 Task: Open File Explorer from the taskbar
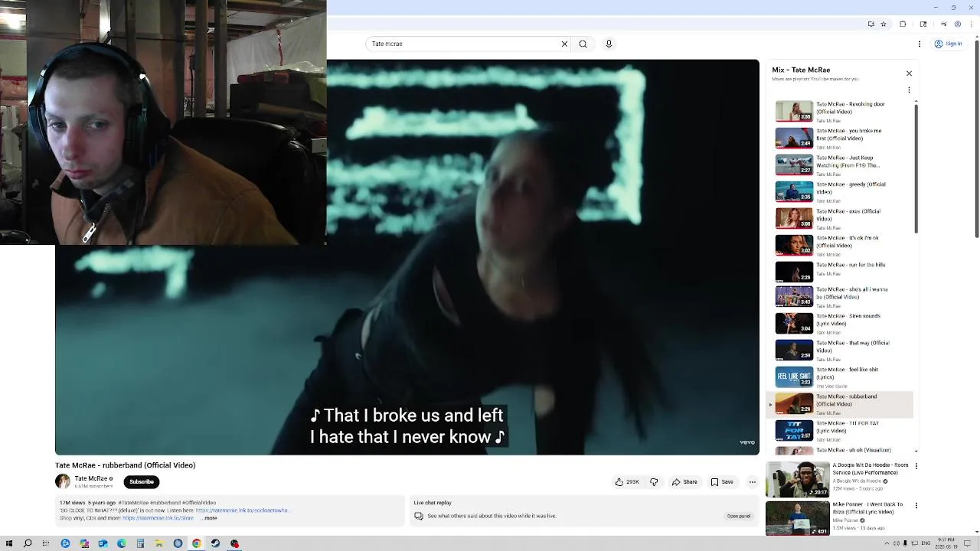[159, 543]
